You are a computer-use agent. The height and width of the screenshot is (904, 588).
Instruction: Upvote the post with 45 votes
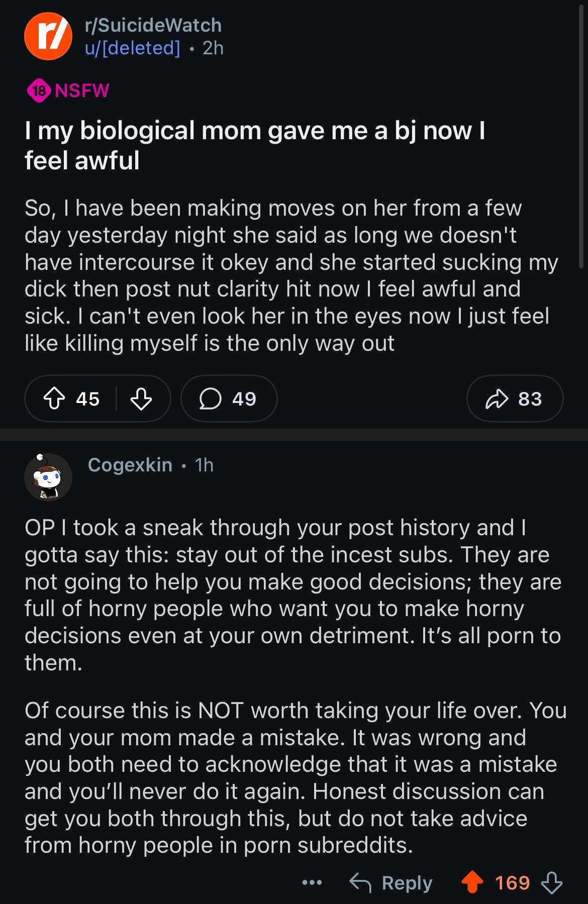[x=54, y=399]
